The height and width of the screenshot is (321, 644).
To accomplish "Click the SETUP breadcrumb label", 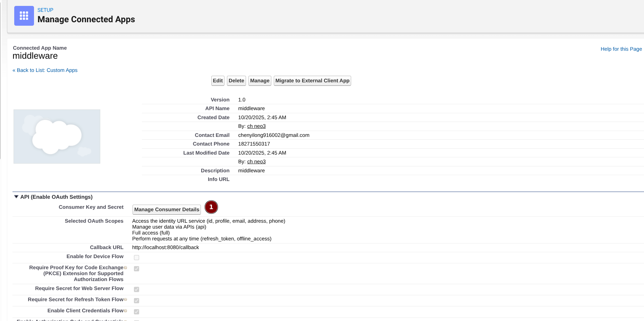I will [45, 10].
